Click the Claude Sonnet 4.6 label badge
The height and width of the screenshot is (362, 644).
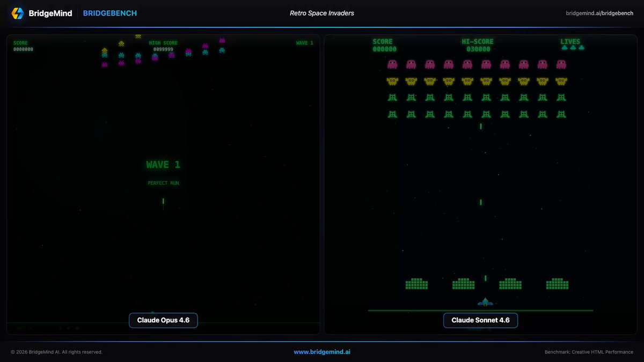(480, 320)
